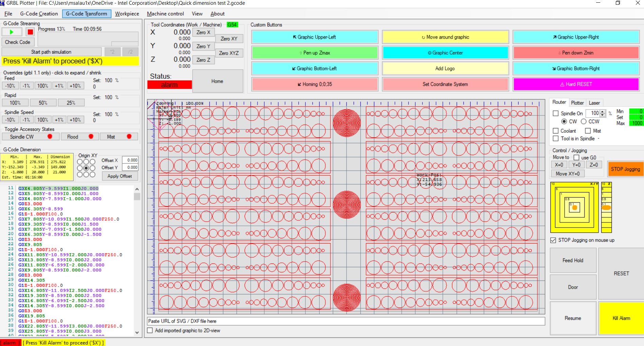The image size is (644, 346).
Task: Toggle the Mist accessory state indicator
Action: [x=129, y=136]
